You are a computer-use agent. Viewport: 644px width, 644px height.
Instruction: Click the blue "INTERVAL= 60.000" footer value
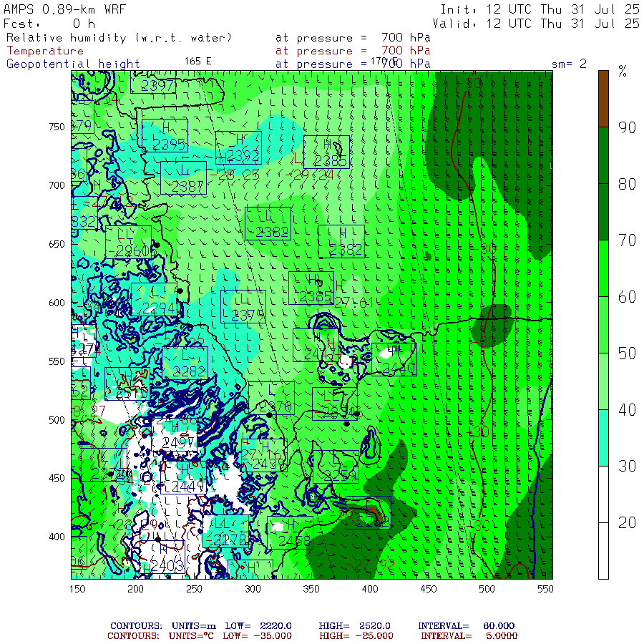pos(466,626)
